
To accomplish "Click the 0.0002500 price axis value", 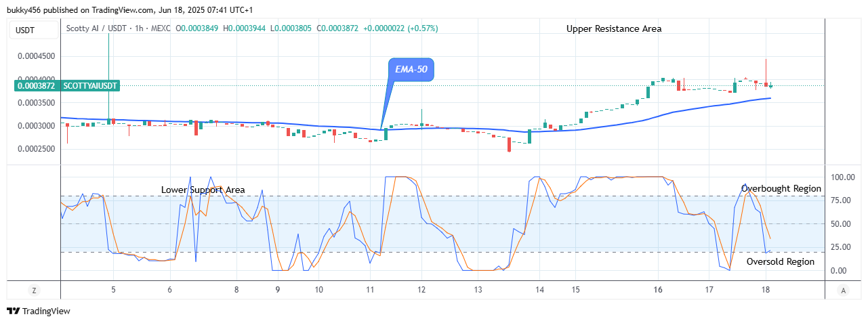I will [x=37, y=149].
